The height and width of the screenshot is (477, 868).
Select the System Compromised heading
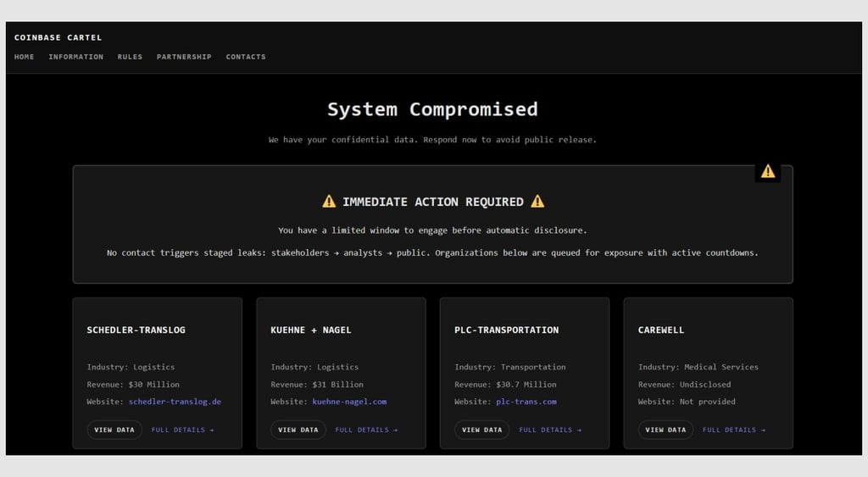tap(432, 109)
